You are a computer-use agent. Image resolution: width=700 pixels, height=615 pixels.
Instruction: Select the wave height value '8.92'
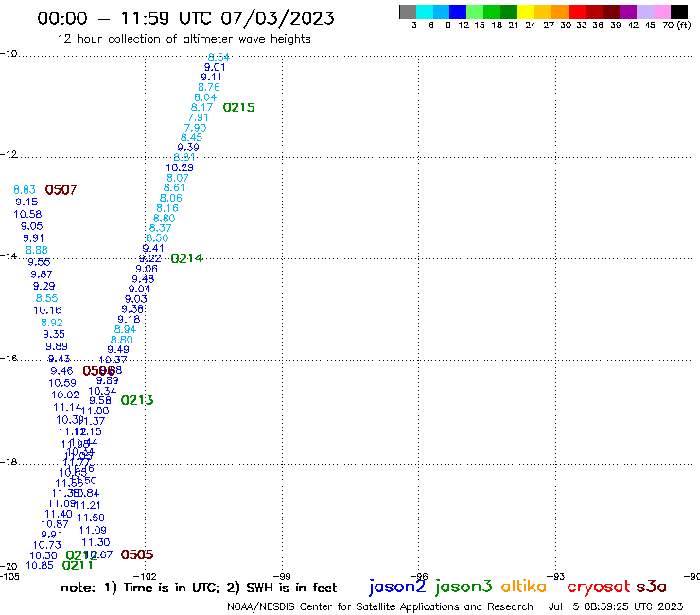tap(52, 323)
